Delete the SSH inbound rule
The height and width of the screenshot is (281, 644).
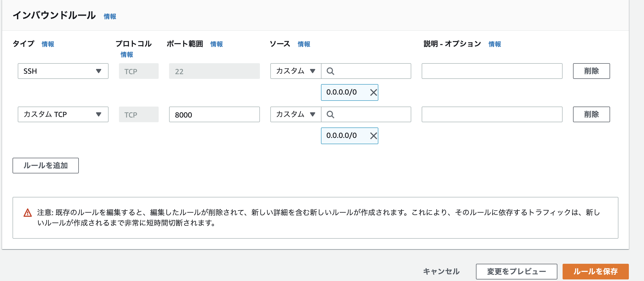[591, 71]
